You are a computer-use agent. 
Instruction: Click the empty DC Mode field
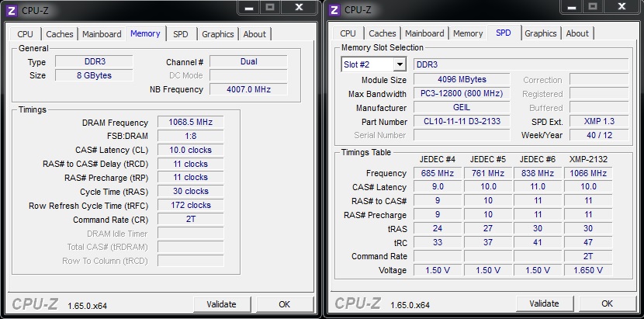click(x=248, y=75)
